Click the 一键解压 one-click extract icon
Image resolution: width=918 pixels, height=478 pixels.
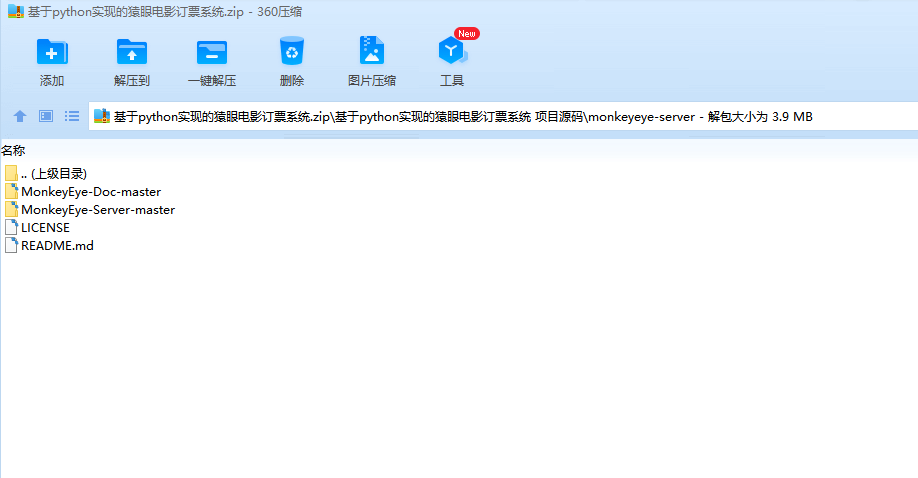pos(212,53)
